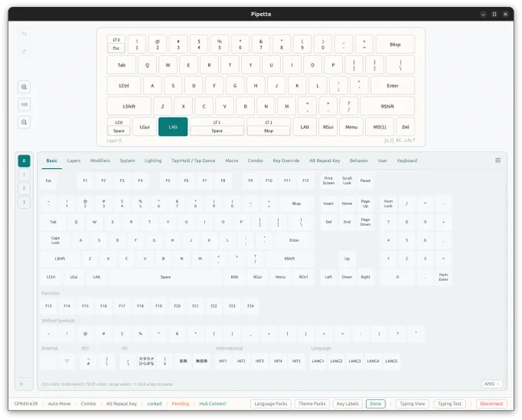Pick Scroll Lock from the keycode palette
522x420 pixels.
click(347, 180)
